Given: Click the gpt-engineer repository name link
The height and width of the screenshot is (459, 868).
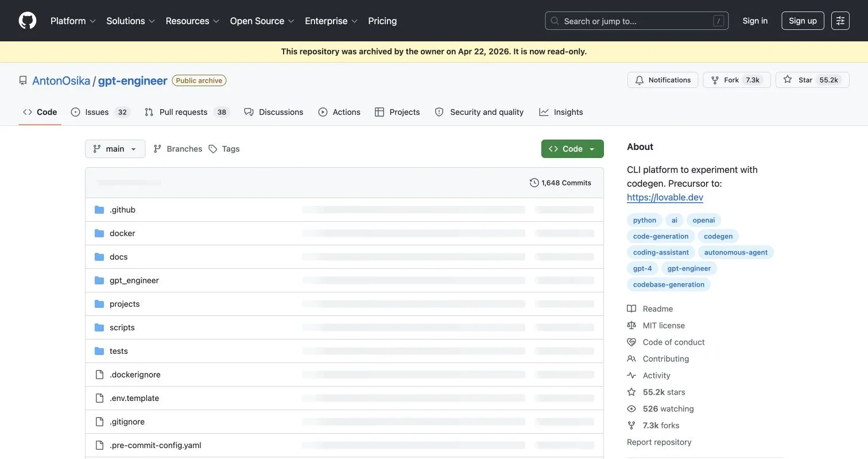Looking at the screenshot, I should pos(133,80).
